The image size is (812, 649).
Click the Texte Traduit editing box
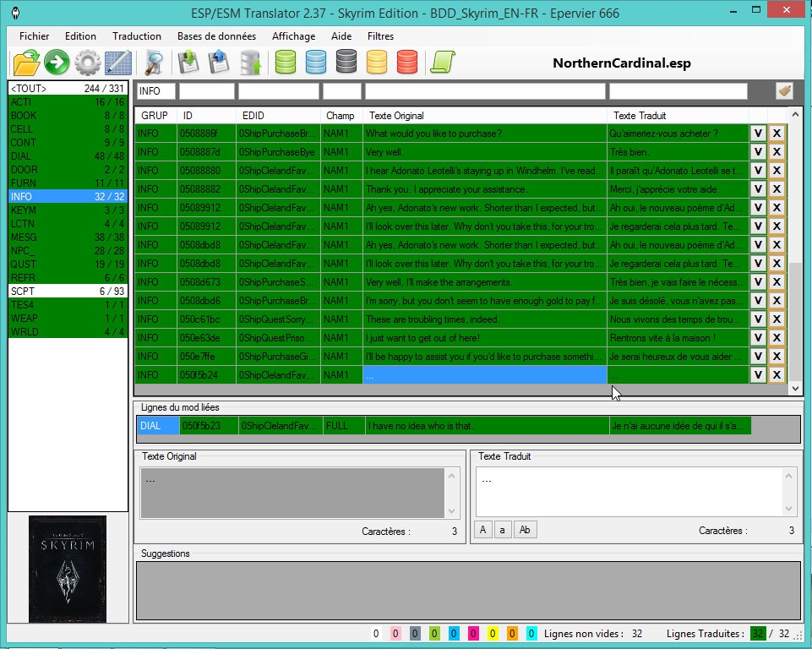click(x=629, y=492)
